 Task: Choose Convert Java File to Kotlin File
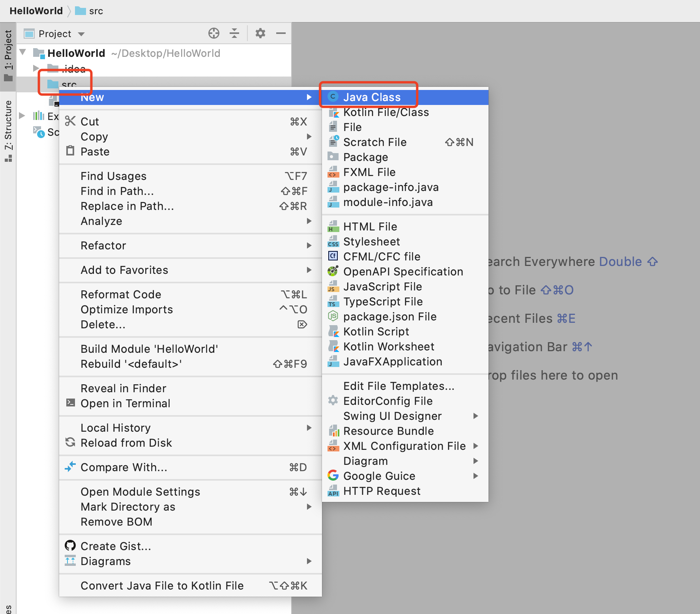pos(162,585)
